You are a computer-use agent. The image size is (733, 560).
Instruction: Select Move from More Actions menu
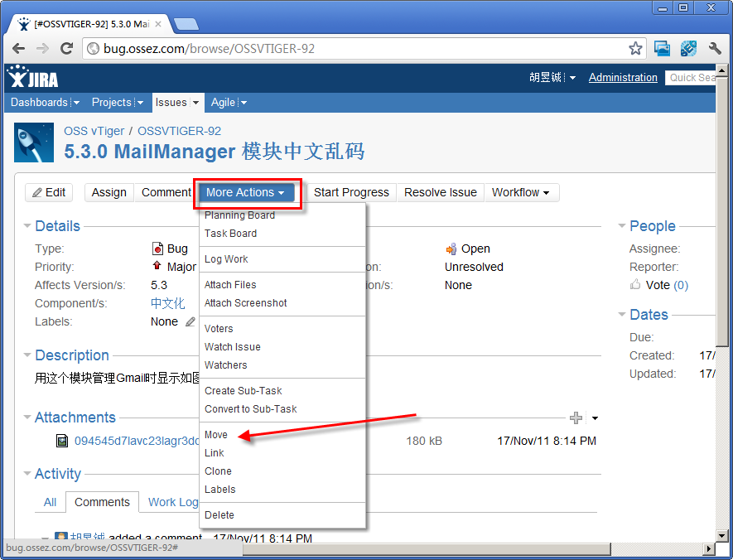pos(282,435)
